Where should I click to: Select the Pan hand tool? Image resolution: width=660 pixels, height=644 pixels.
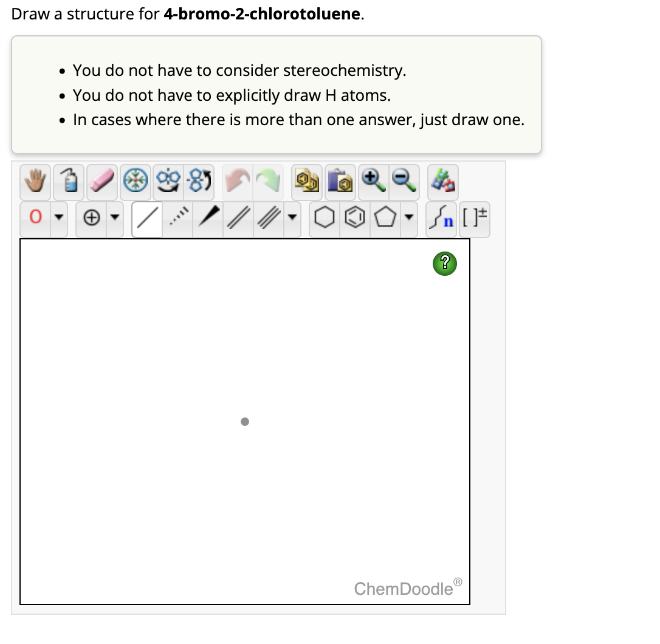pyautogui.click(x=35, y=182)
